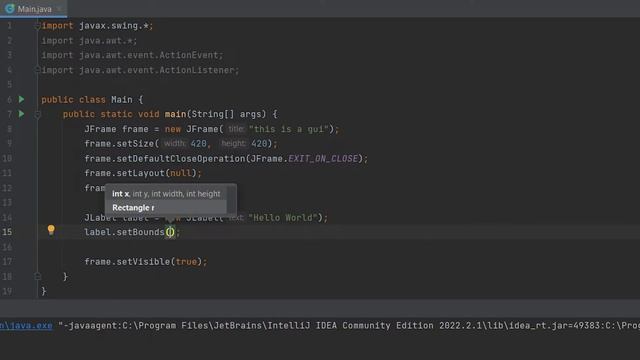Screen dimensions: 640x360
Task: Click the height value 420 in setSize
Action: 259,144
